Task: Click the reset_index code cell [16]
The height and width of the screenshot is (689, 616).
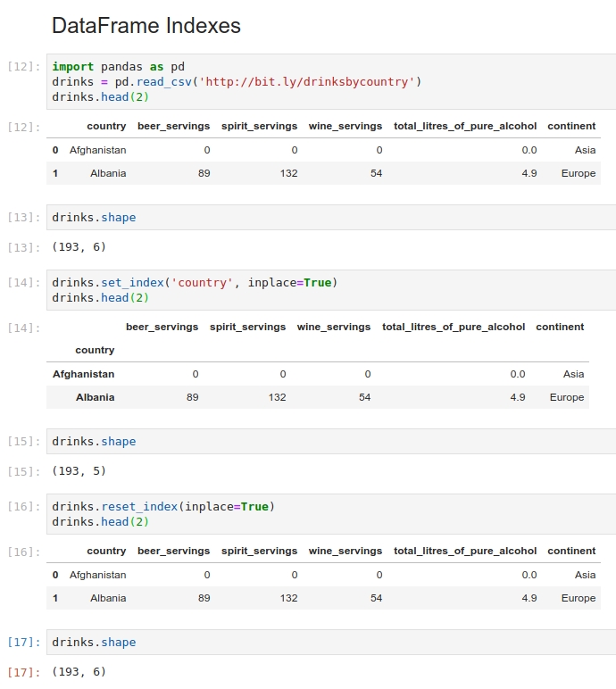Action: (x=331, y=514)
